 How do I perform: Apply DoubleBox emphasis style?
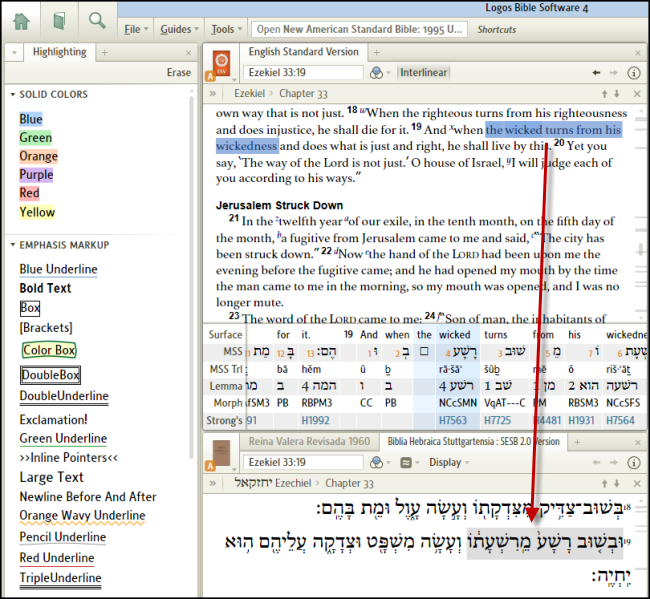coord(50,375)
